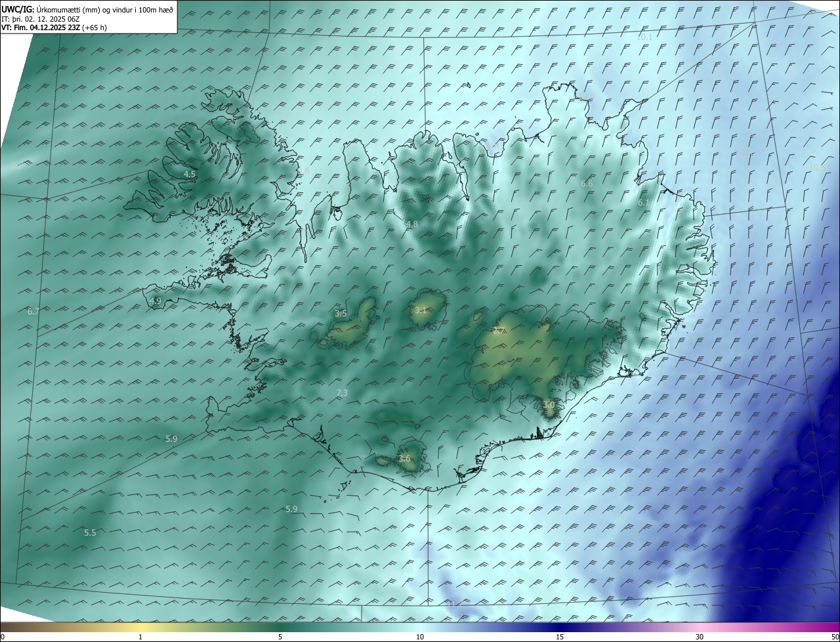Click the color scale tick label 50
The width and height of the screenshot is (840, 642).
(x=835, y=637)
